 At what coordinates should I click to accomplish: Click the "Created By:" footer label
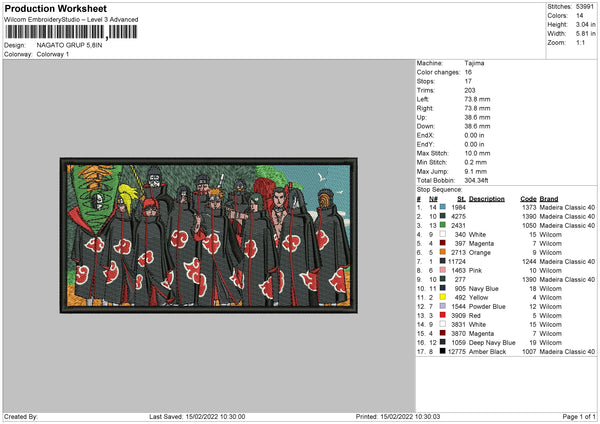[21, 417]
